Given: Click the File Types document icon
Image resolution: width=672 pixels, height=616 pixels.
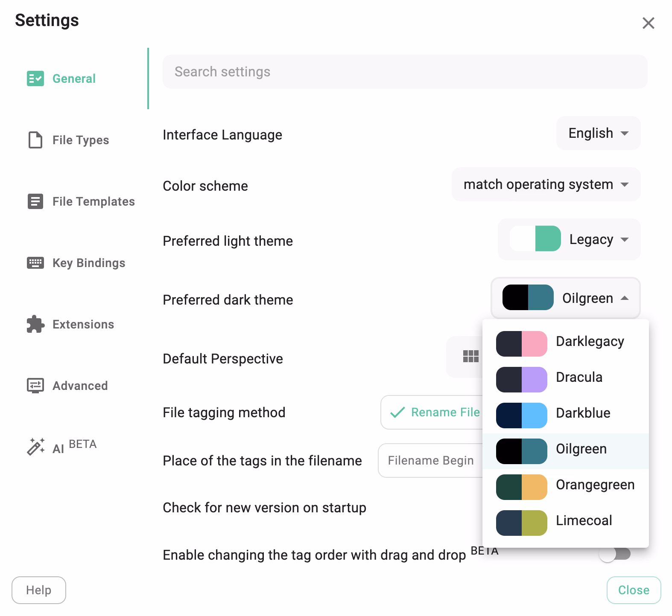Looking at the screenshot, I should tap(36, 139).
